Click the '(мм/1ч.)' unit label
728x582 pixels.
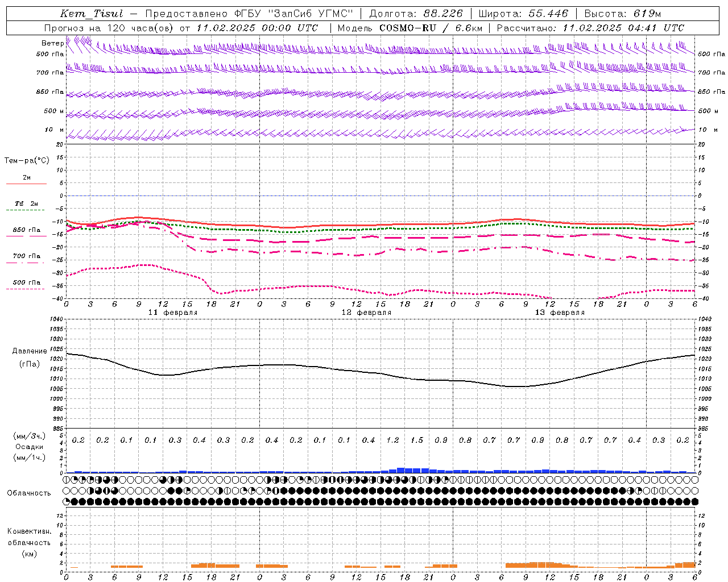[30, 458]
